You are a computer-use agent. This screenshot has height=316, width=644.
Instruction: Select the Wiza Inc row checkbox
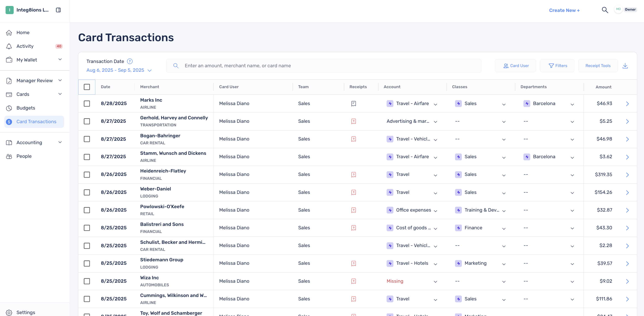[x=87, y=281]
